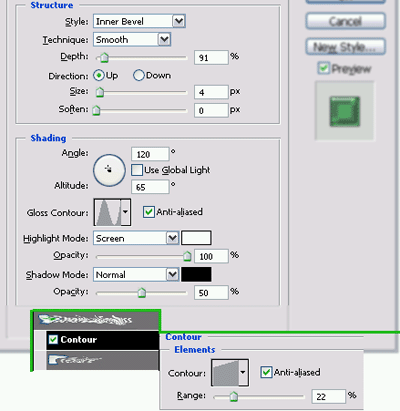Image resolution: width=400 pixels, height=411 pixels.
Task: Select the Down direction radio button
Action: [139, 75]
